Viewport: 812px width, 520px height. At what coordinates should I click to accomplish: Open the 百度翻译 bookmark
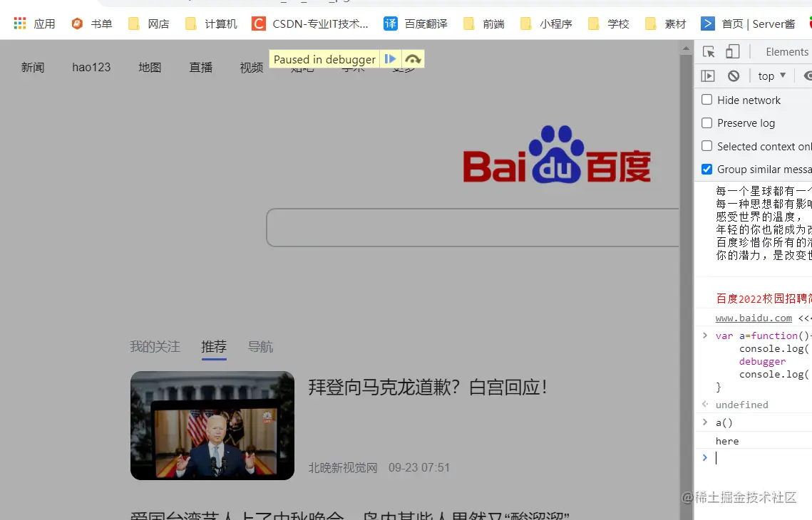coord(416,24)
